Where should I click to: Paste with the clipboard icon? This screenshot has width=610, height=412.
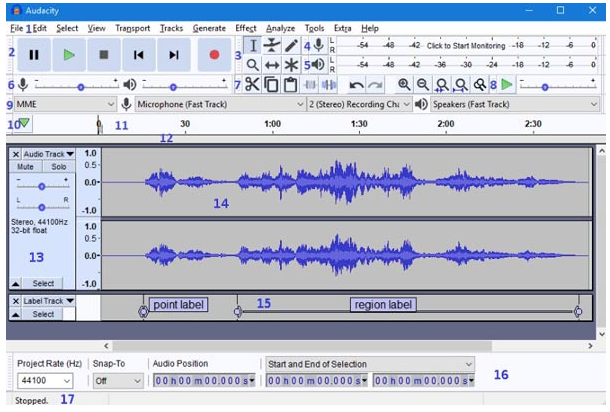click(x=290, y=84)
